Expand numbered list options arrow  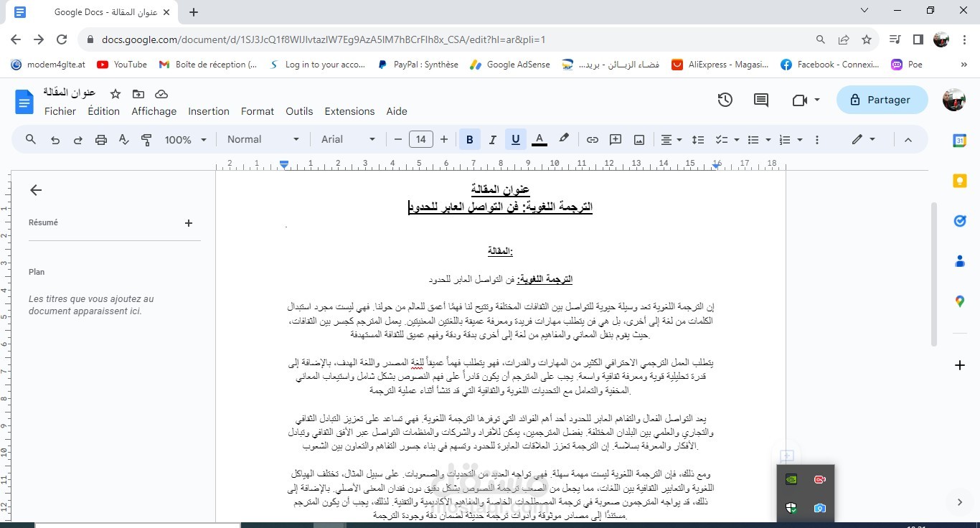(800, 140)
